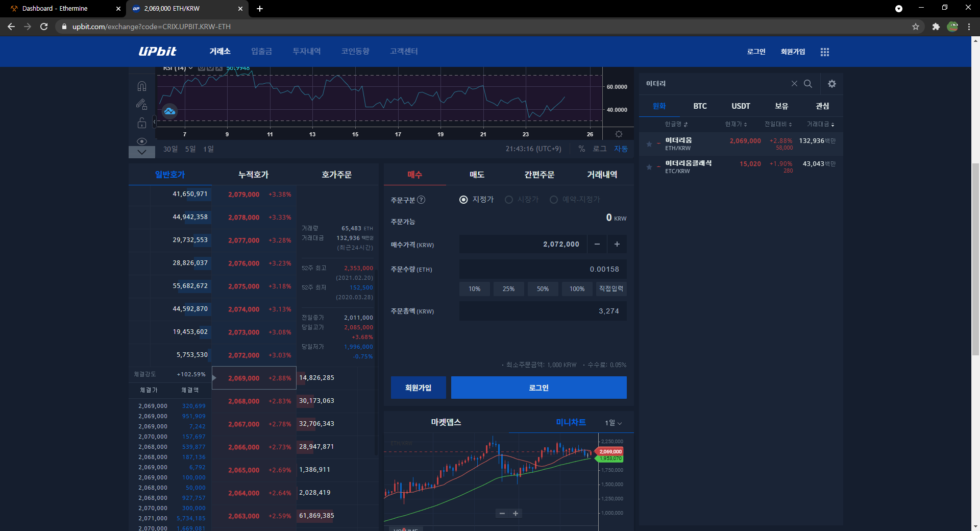Collapse drawing toolbar via left arrow handle
980x531 pixels.
pos(154,122)
